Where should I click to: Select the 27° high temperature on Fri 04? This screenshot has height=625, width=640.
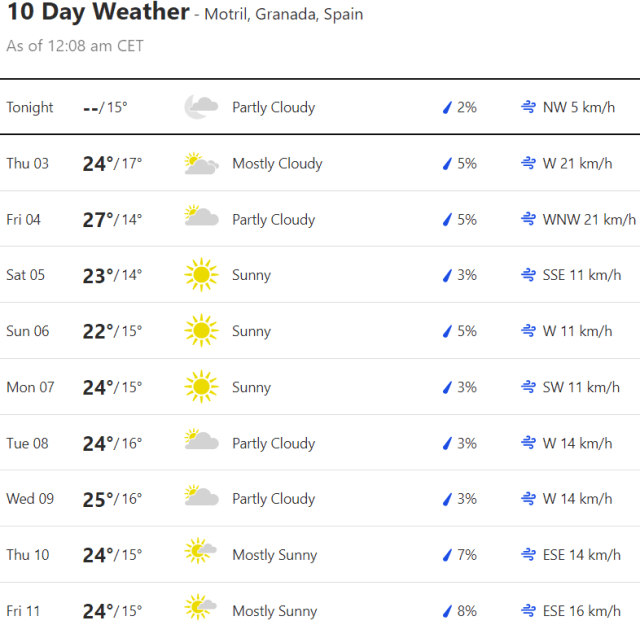tap(98, 219)
